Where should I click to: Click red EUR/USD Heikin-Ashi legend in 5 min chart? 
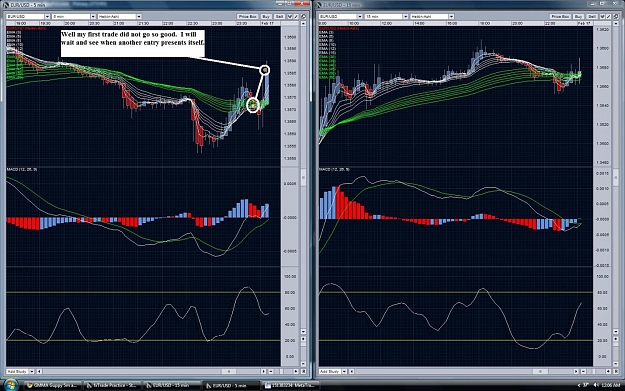(x=27, y=29)
